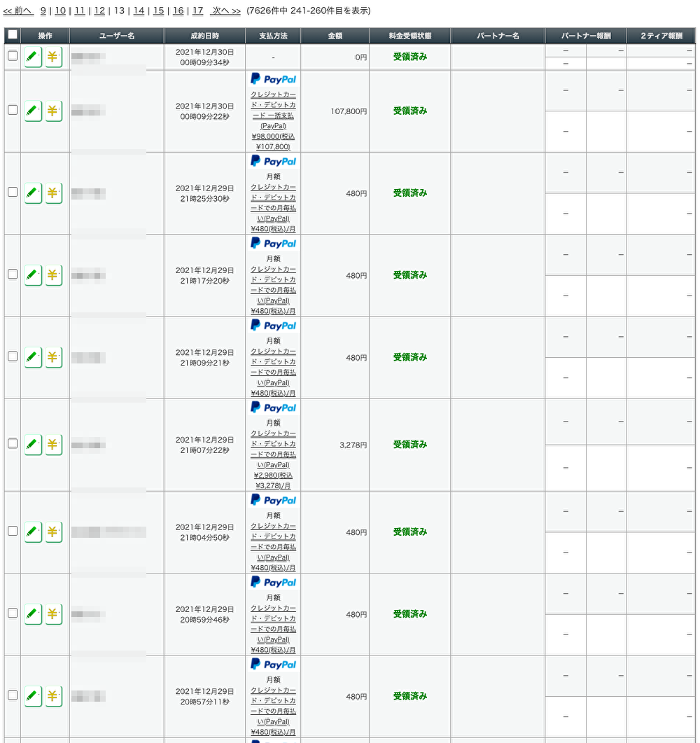
Task: Go back using the << 前へ link
Action: pos(18,11)
